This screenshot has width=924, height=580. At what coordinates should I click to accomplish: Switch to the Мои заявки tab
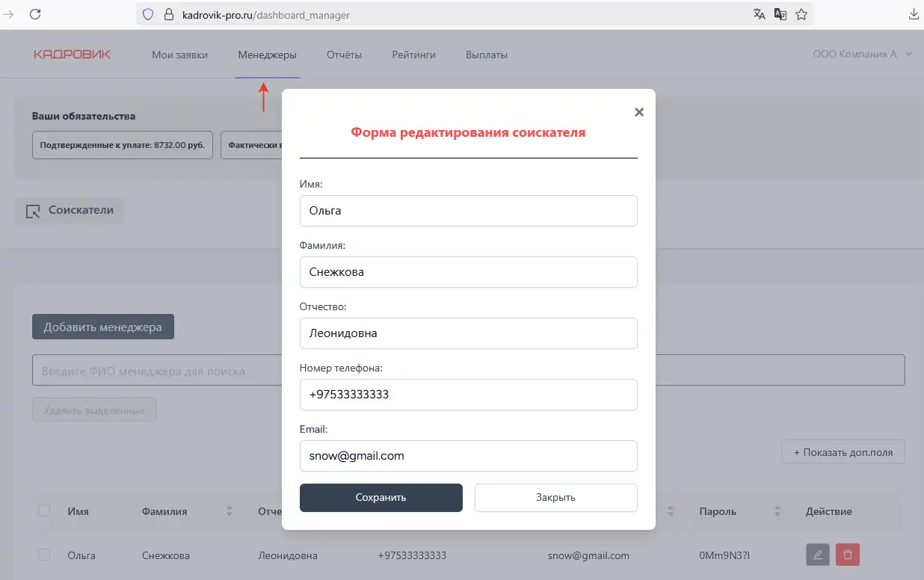point(179,55)
